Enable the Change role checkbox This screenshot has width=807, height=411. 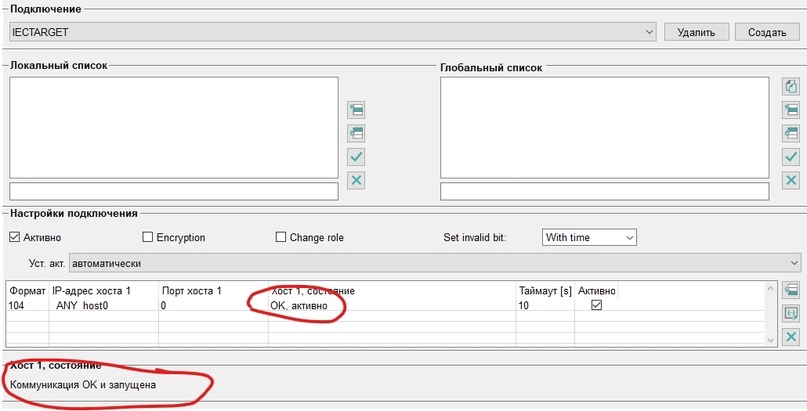click(x=280, y=237)
